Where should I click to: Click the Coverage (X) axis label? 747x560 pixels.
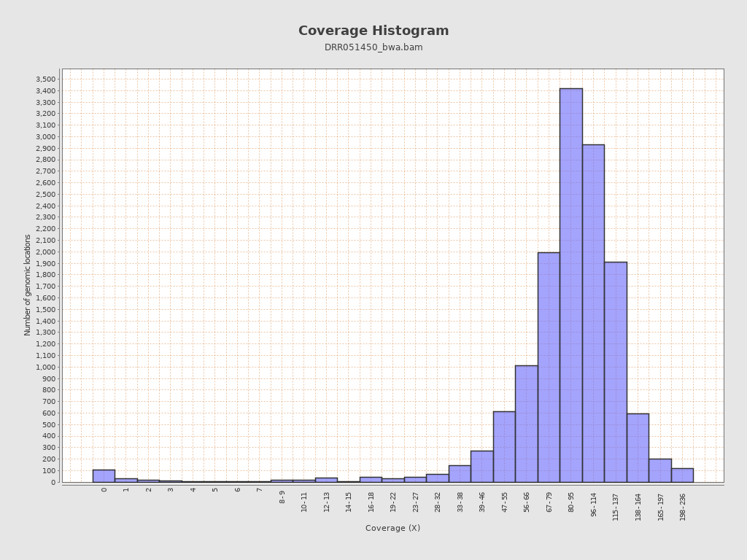pos(392,528)
